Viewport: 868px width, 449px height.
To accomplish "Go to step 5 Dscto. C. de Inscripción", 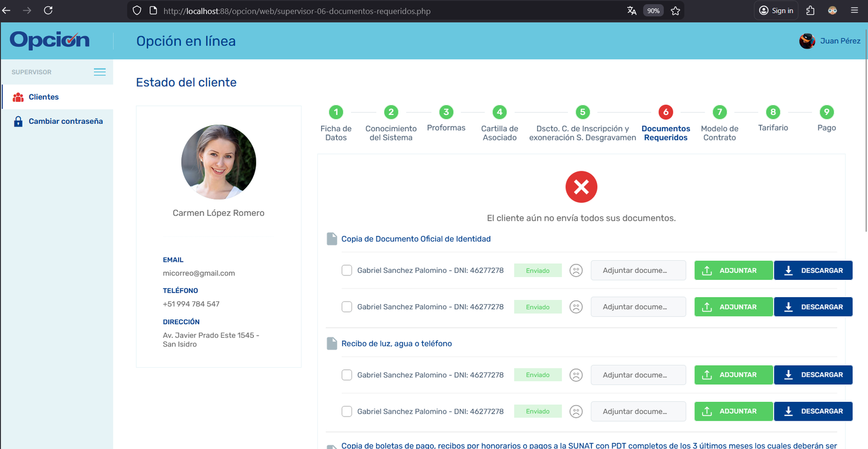I will [583, 123].
